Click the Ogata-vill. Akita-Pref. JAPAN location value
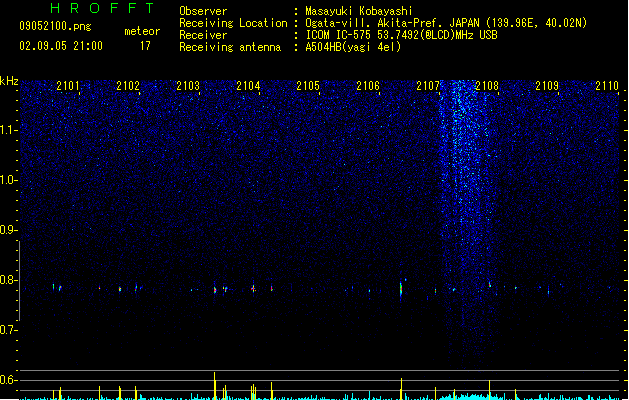 (446, 23)
